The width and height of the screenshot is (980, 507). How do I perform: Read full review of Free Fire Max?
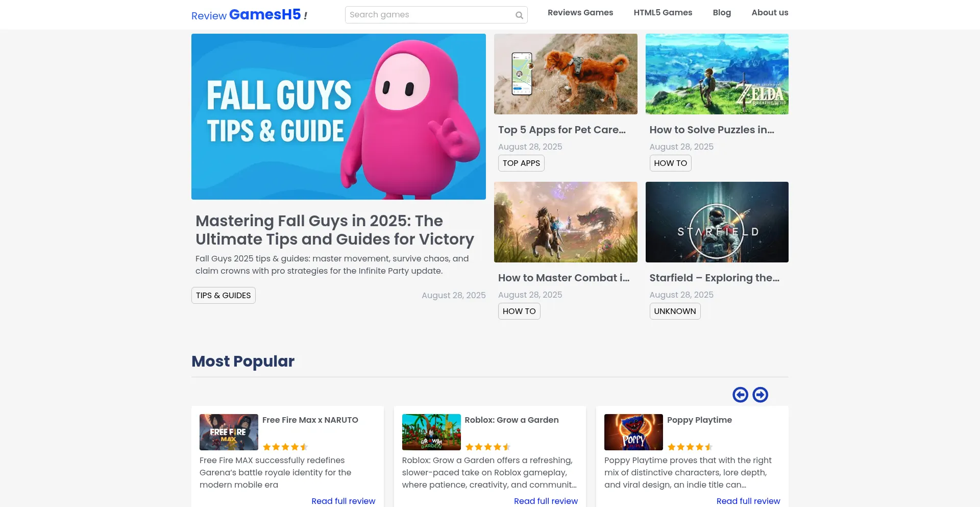pyautogui.click(x=344, y=501)
